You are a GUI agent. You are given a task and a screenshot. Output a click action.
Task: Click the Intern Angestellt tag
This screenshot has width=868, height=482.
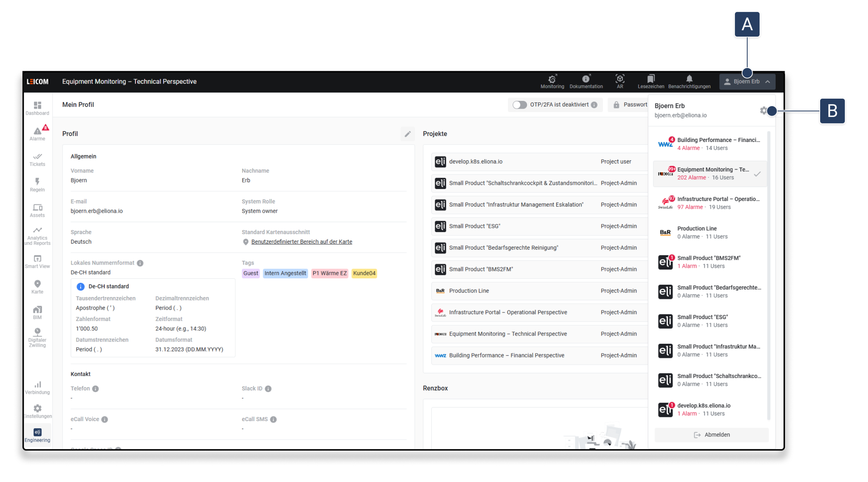285,273
